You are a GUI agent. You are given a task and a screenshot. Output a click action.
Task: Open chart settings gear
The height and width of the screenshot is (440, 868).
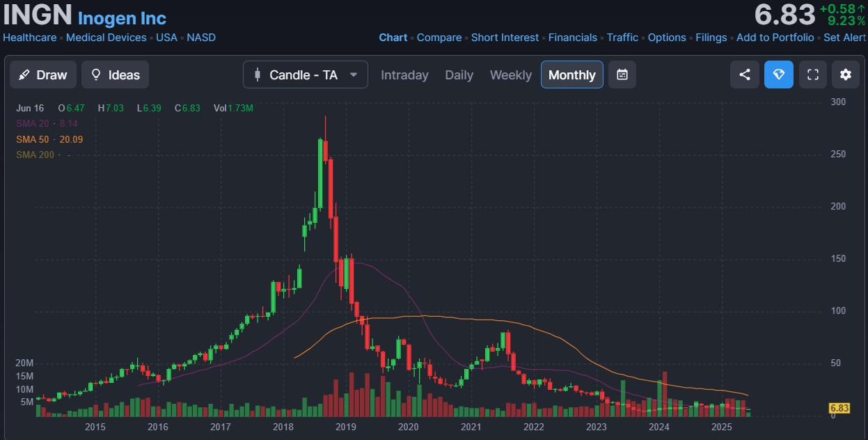tap(845, 74)
